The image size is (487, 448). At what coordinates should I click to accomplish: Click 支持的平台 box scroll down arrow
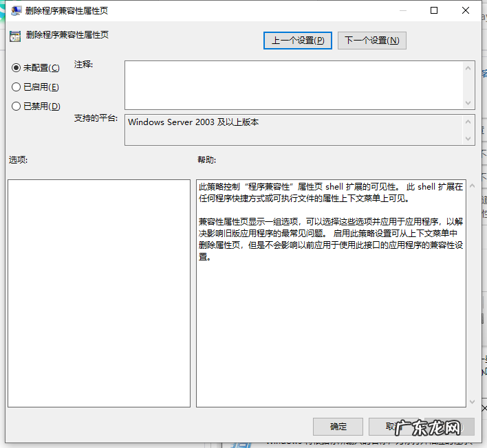click(x=468, y=138)
